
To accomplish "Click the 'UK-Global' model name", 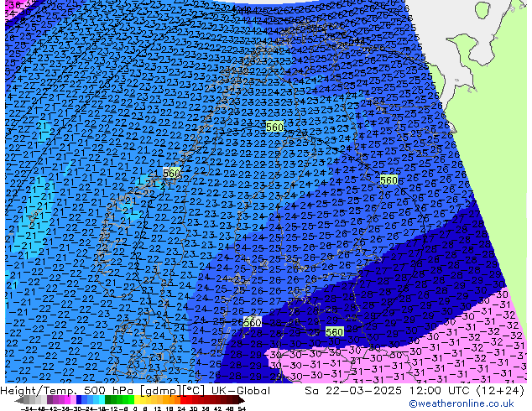I will tap(241, 391).
